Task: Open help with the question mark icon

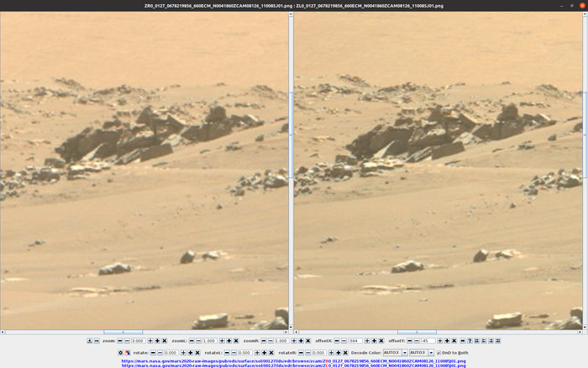Action: point(470,340)
